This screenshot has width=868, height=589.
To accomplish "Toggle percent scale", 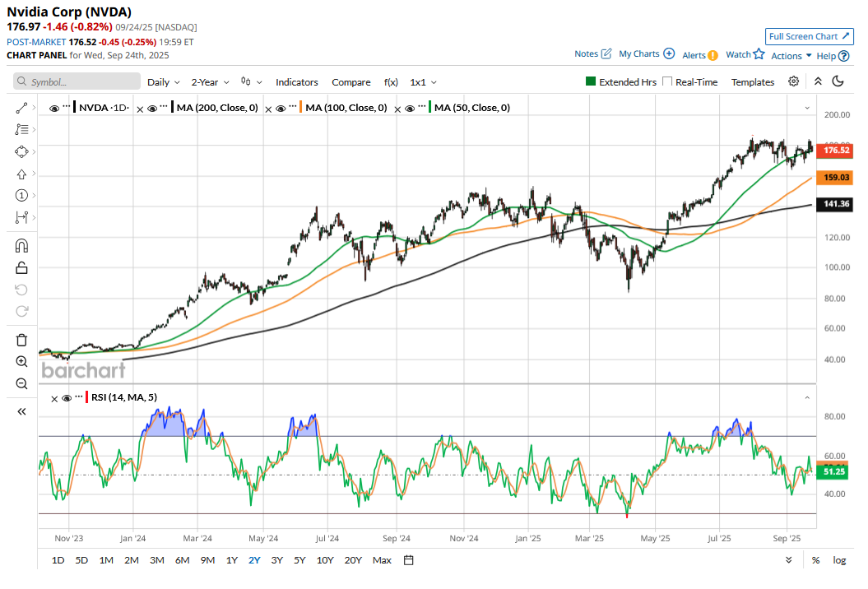I will [815, 560].
